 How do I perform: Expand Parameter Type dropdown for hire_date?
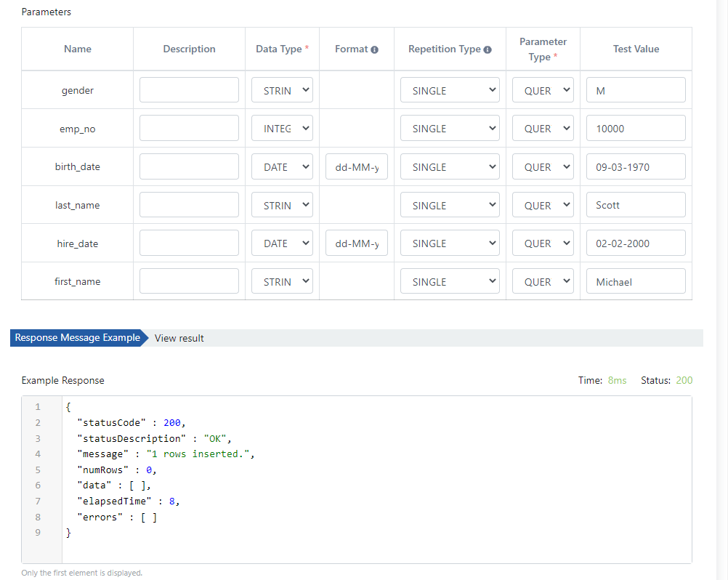(x=543, y=243)
